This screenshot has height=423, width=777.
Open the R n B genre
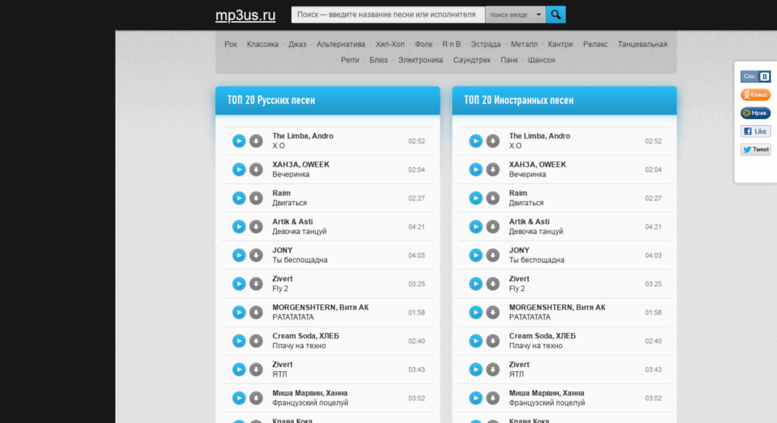[x=451, y=44]
